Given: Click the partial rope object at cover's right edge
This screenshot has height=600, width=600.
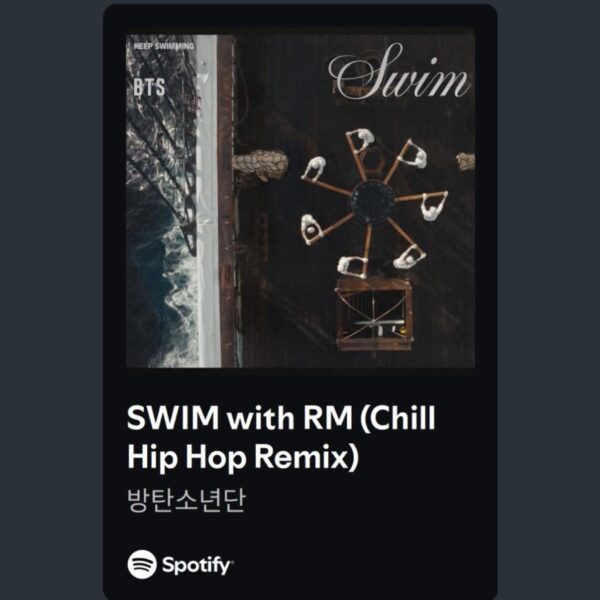Looking at the screenshot, I should point(466,161).
